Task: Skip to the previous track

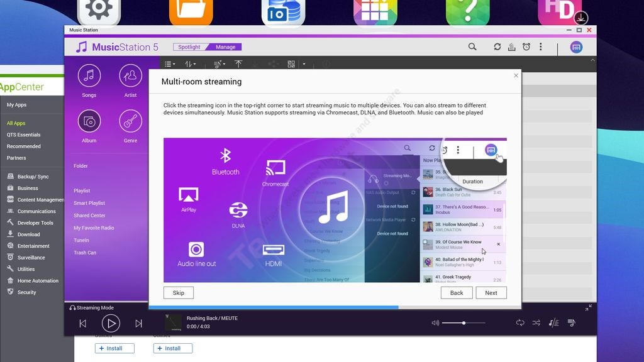Action: (82, 324)
